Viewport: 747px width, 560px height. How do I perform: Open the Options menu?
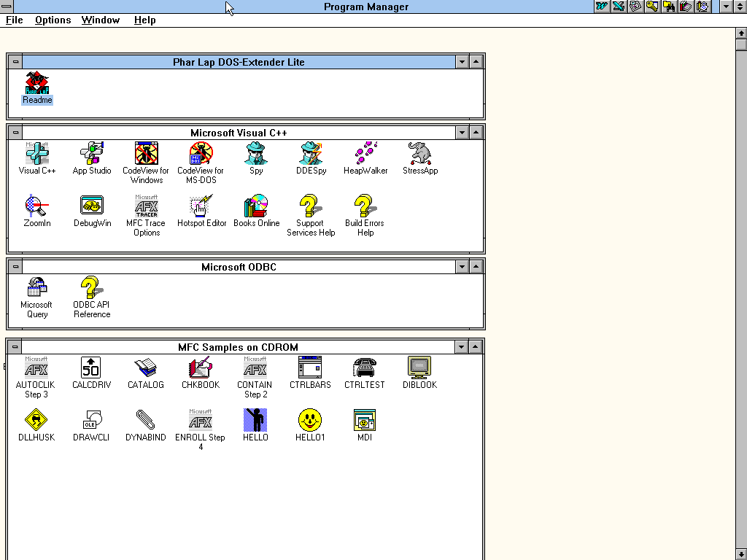pyautogui.click(x=53, y=20)
